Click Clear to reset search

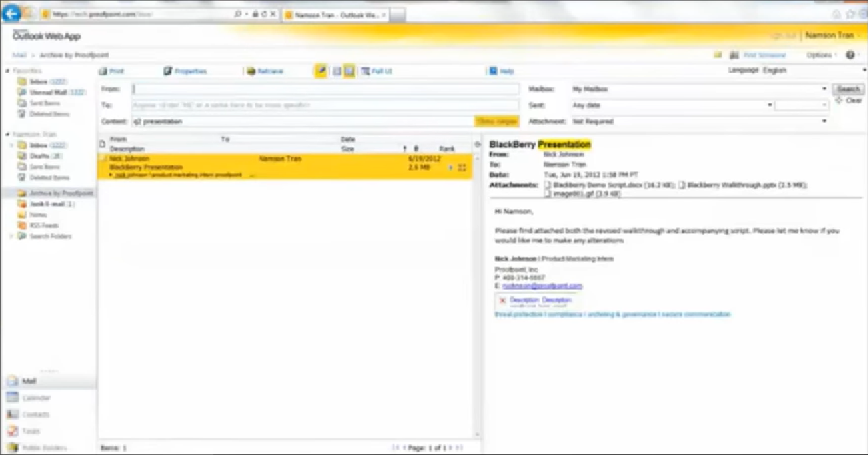coord(849,101)
